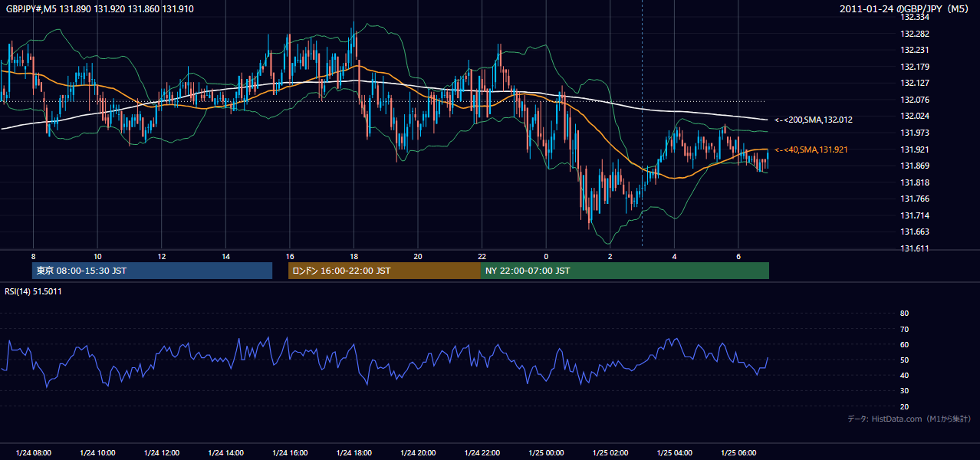
Task: Click the 1/24 10:00 time label
Action: click(97, 453)
